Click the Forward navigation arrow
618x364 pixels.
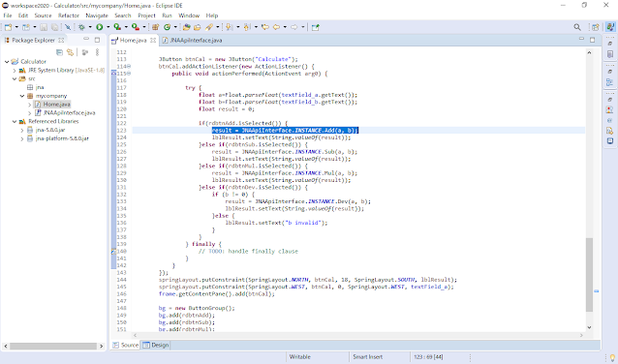294,27
